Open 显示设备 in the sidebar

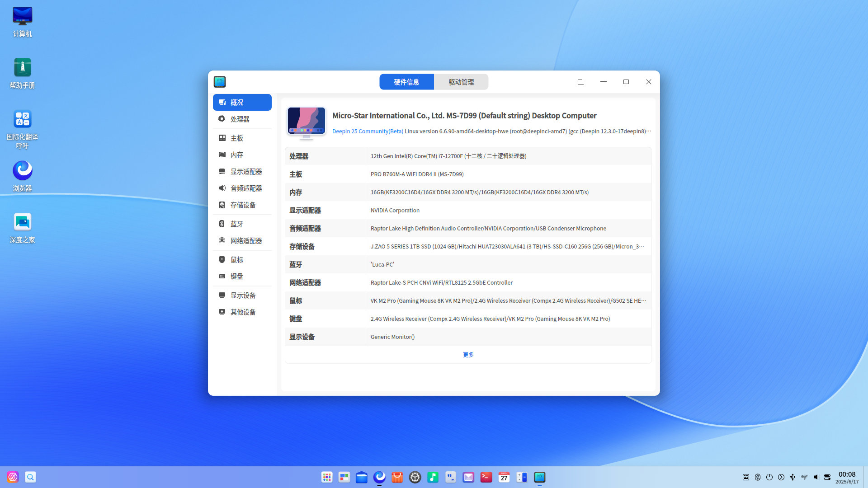coord(242,296)
